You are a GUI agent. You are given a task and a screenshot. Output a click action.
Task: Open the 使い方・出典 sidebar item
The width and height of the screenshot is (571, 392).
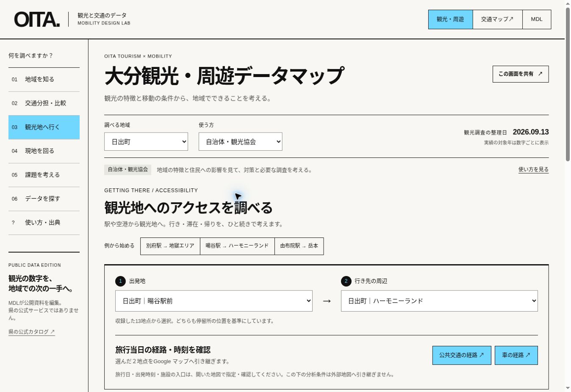44,223
